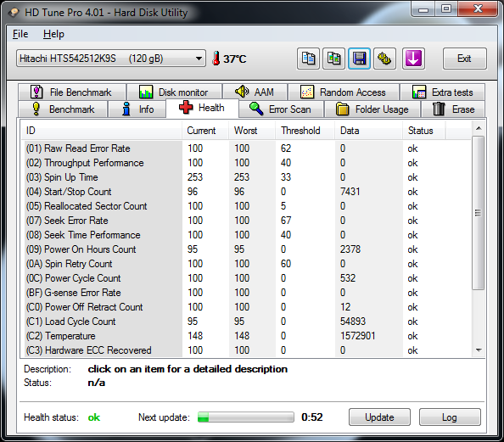The height and width of the screenshot is (442, 504).
Task: Select the (C1) Load Cycle Count row
Action: (246, 322)
